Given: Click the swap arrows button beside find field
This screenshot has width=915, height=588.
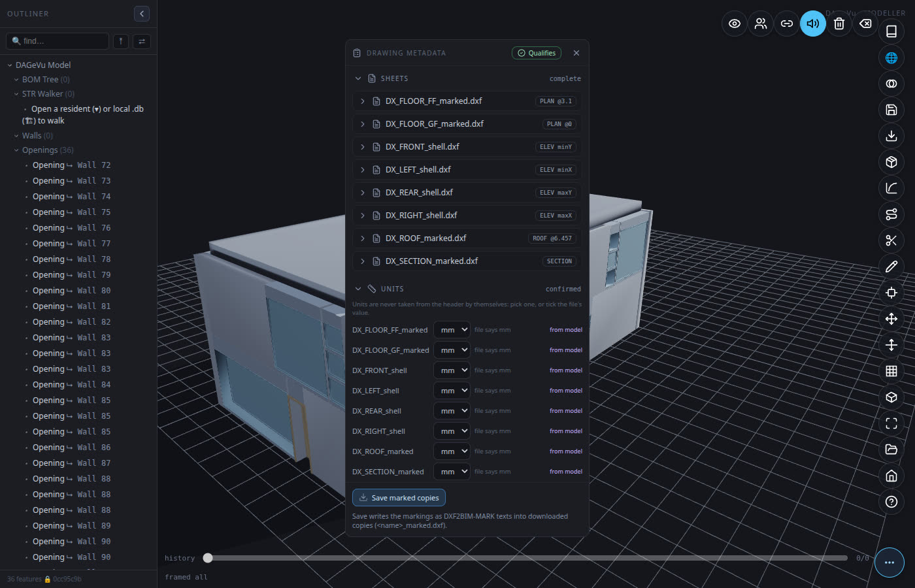Looking at the screenshot, I should coord(142,41).
